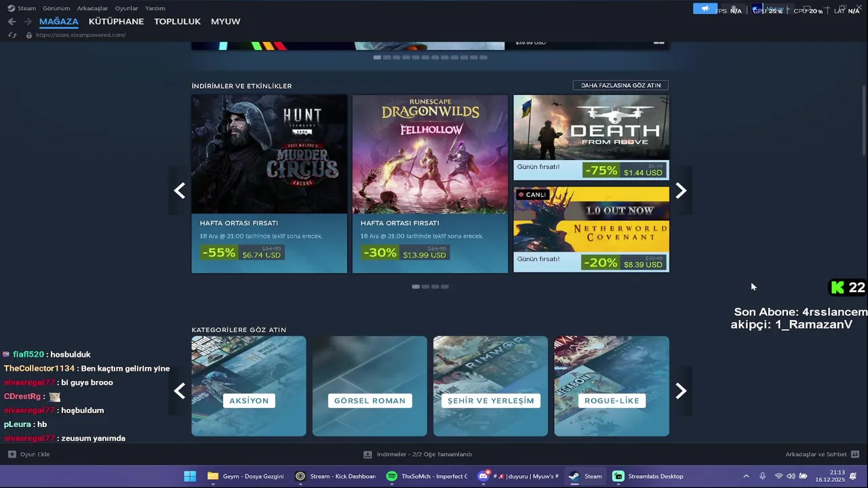Select second deals carousel page dot

click(x=425, y=287)
